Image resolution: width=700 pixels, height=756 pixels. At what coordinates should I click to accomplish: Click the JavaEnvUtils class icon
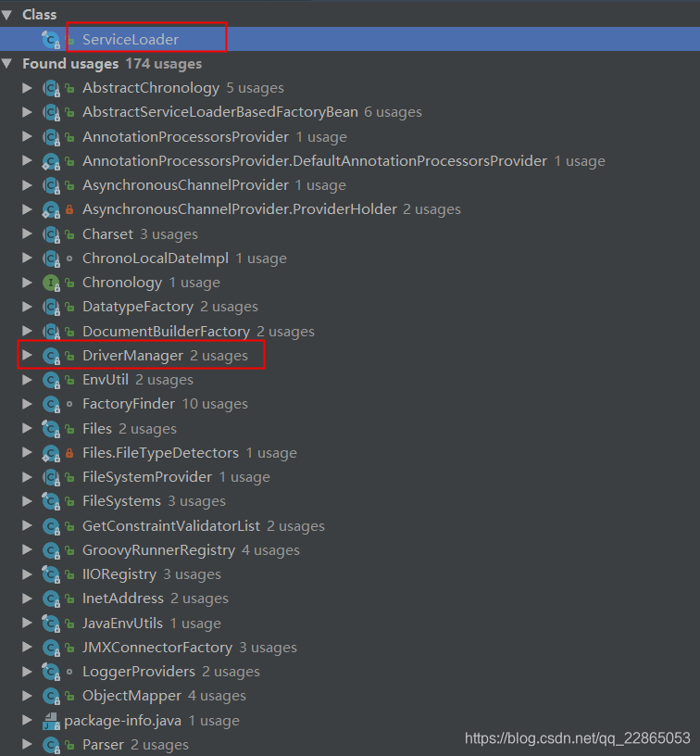pos(51,624)
